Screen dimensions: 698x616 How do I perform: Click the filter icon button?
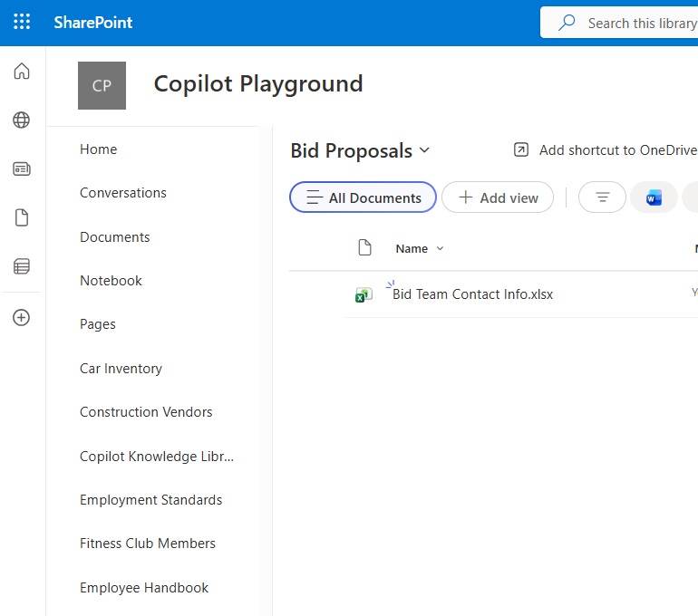coord(602,197)
